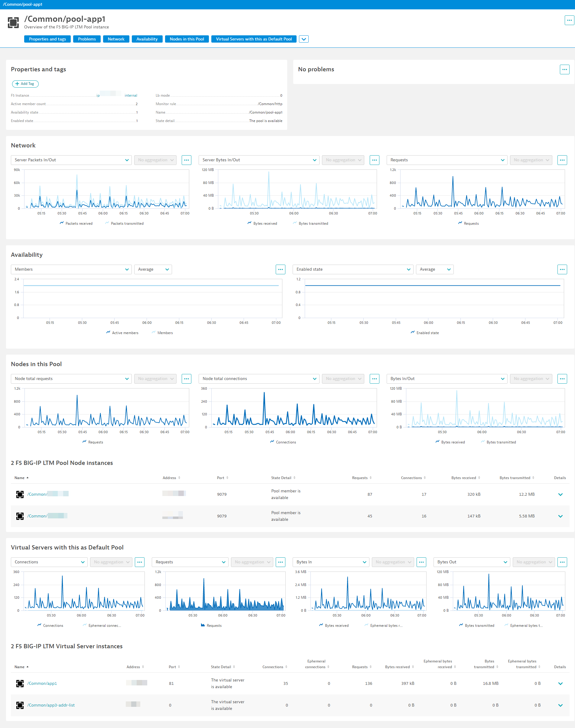This screenshot has width=575, height=728.
Task: Toggle Enabled state legend series
Action: 424,333
